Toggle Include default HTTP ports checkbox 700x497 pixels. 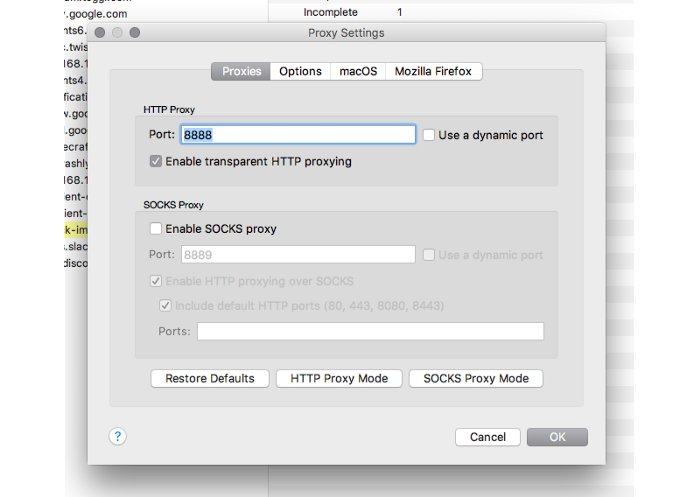coord(165,305)
